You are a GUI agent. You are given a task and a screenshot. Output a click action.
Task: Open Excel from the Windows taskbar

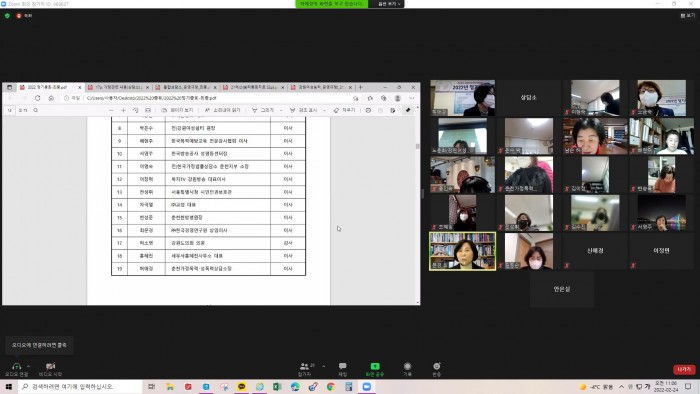[277, 386]
